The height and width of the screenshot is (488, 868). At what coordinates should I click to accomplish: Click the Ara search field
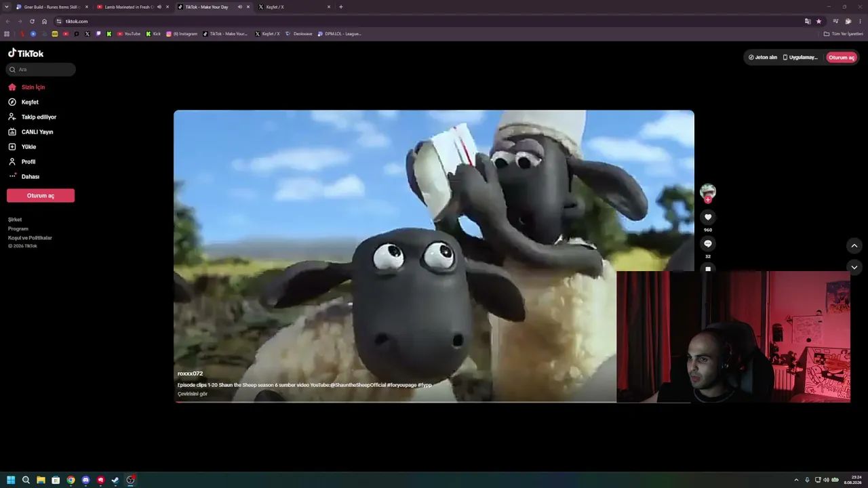(41, 69)
